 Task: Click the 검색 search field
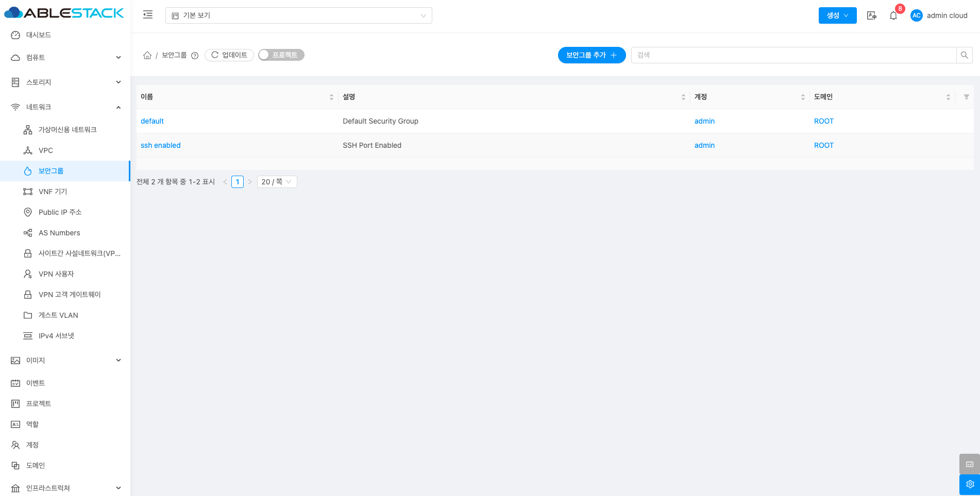tap(793, 55)
